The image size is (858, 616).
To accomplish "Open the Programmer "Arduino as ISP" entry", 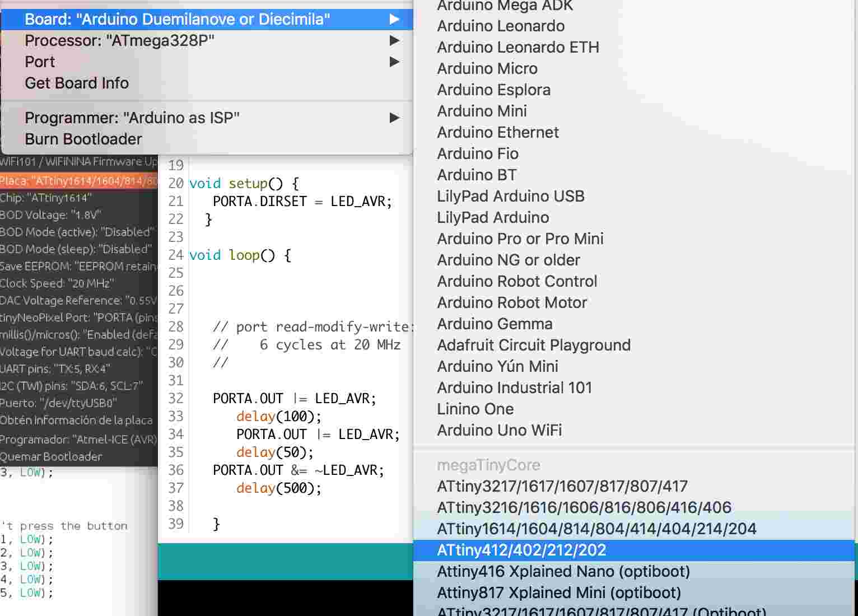I will [207, 118].
